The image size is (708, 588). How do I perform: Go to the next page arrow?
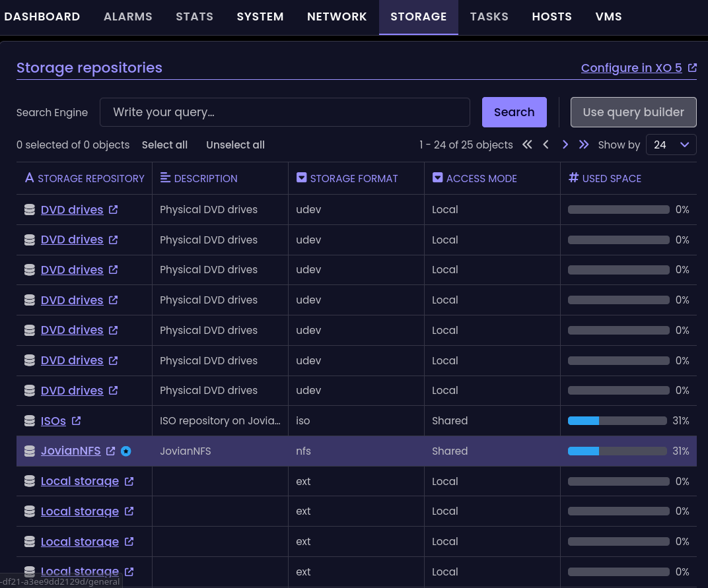565,145
